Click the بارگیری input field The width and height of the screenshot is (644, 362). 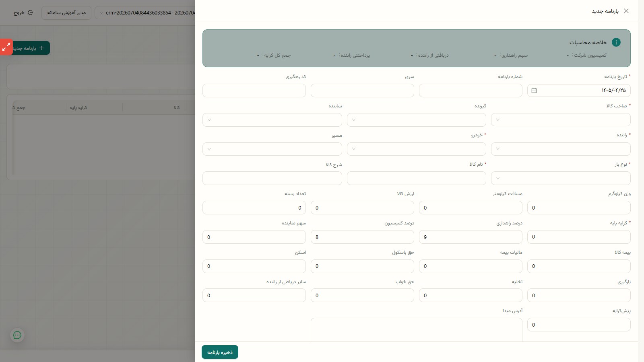(x=579, y=295)
